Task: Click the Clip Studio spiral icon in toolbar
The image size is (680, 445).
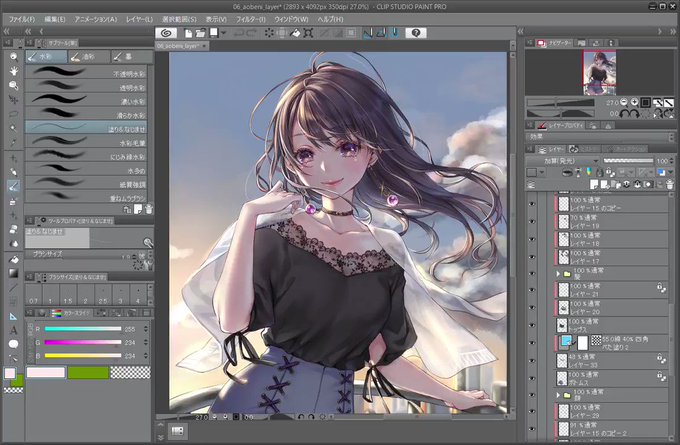Action: (166, 33)
